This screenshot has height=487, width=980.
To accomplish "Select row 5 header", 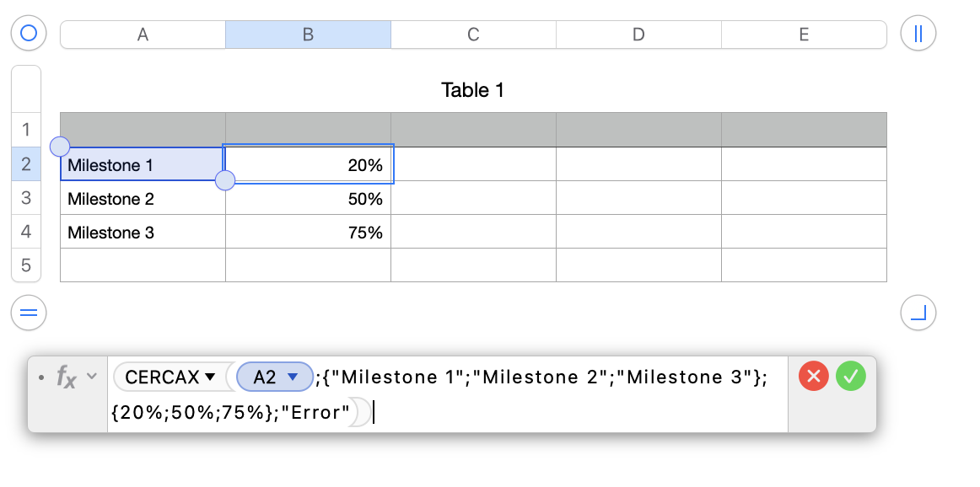I will [x=25, y=265].
